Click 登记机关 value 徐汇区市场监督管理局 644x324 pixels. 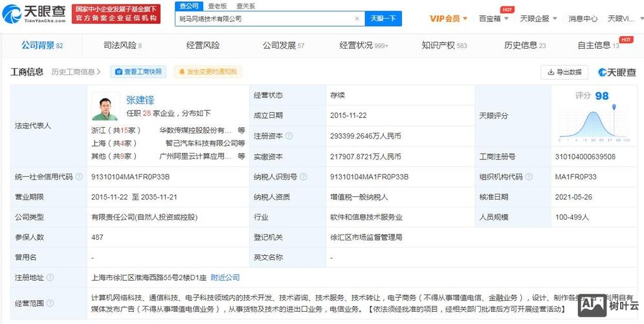(366, 237)
